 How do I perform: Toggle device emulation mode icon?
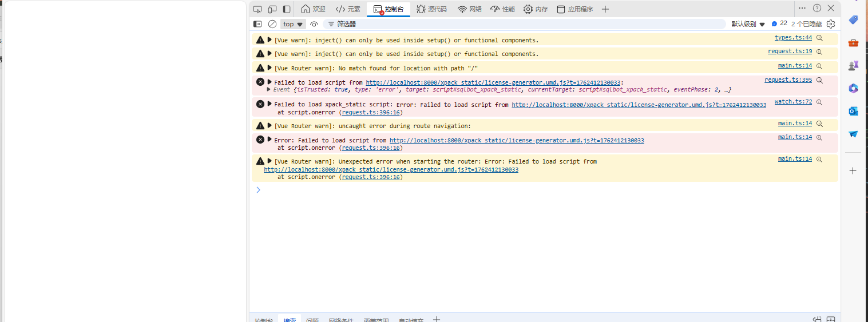point(272,9)
